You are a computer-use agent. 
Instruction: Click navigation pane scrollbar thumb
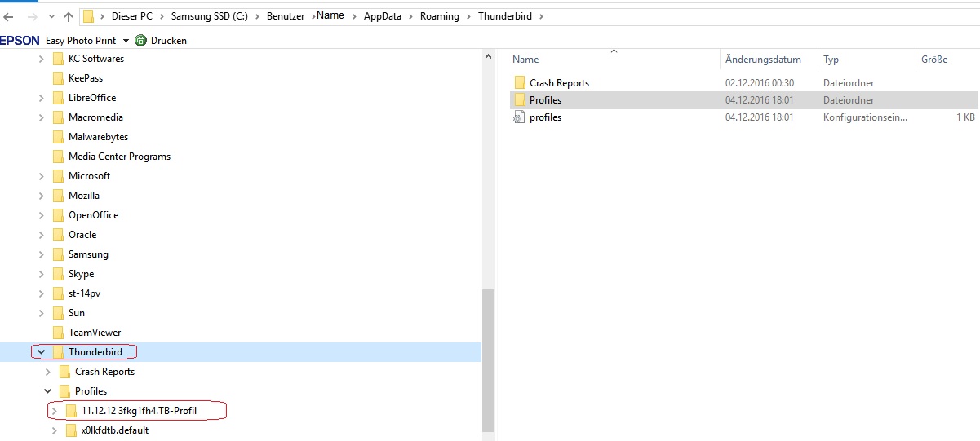click(x=488, y=362)
